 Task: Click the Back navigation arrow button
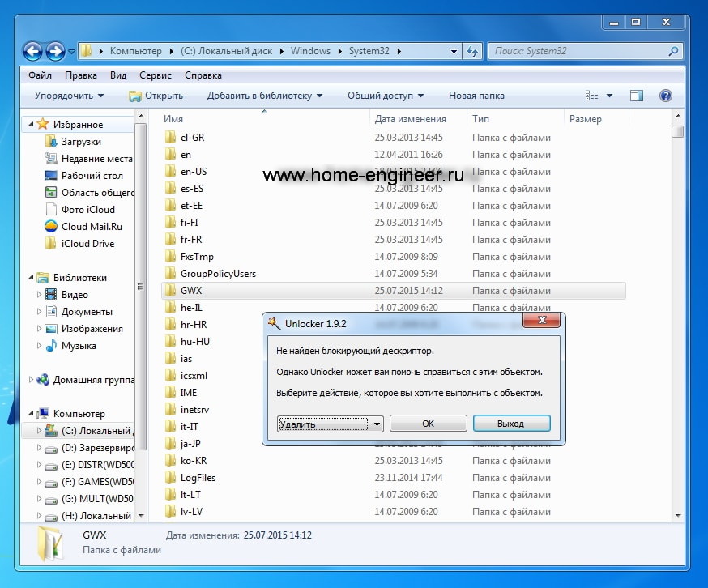(32, 51)
